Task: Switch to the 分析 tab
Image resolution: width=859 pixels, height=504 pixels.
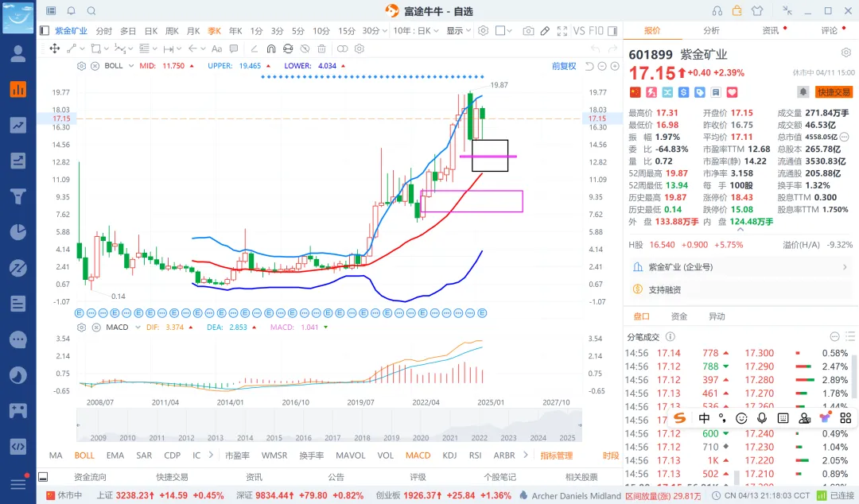Action: pyautogui.click(x=711, y=30)
